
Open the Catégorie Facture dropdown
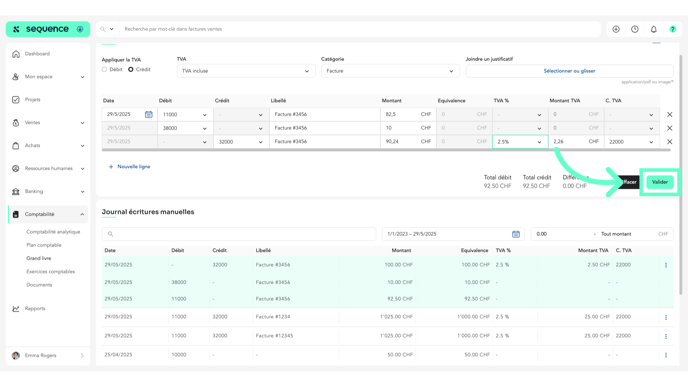tap(391, 71)
